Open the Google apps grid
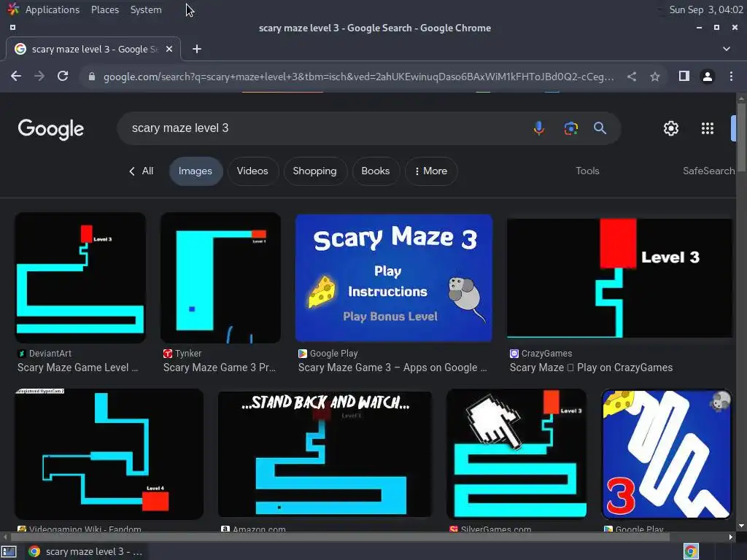The height and width of the screenshot is (560, 747). pos(708,128)
